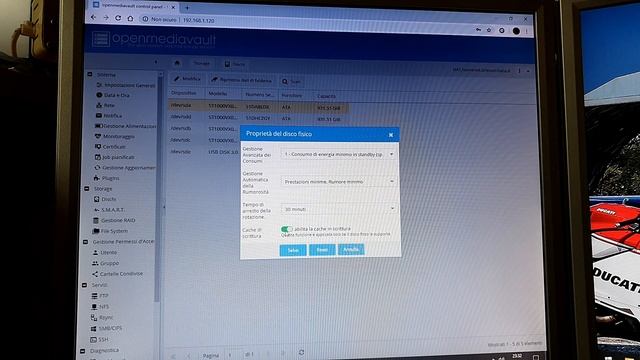Click the Salva button in dialog

[293, 250]
